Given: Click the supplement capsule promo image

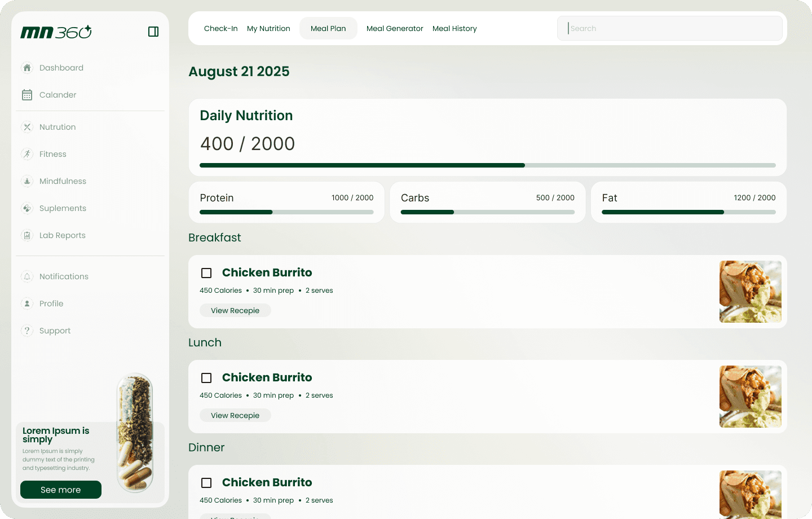Looking at the screenshot, I should pos(135,433).
